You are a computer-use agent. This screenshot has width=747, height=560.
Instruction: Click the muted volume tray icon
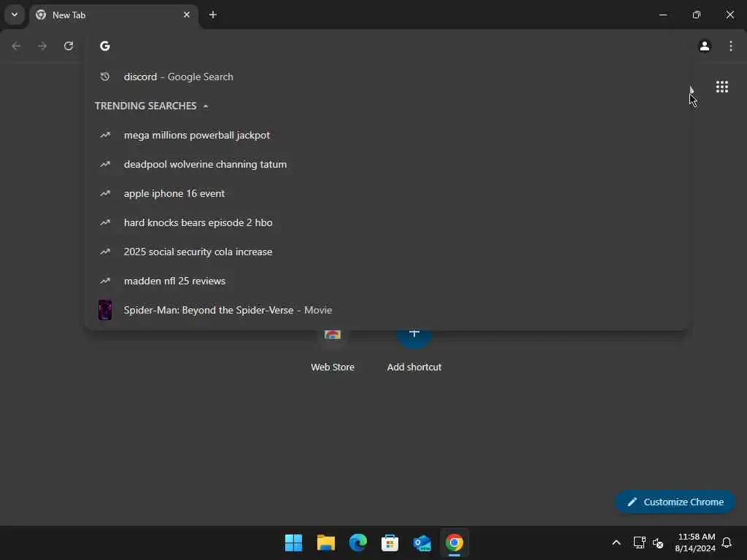pyautogui.click(x=658, y=542)
